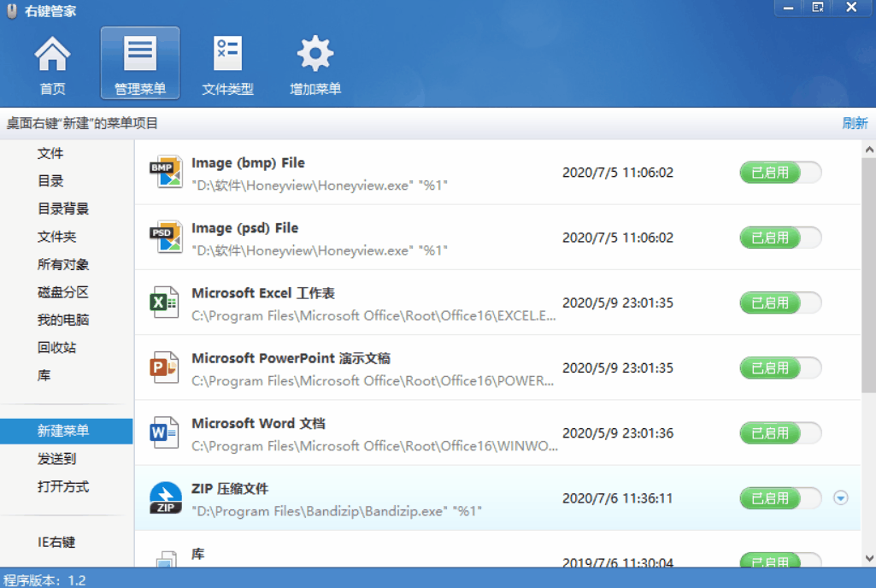Click the PSD image file icon
The width and height of the screenshot is (876, 588).
(168, 237)
